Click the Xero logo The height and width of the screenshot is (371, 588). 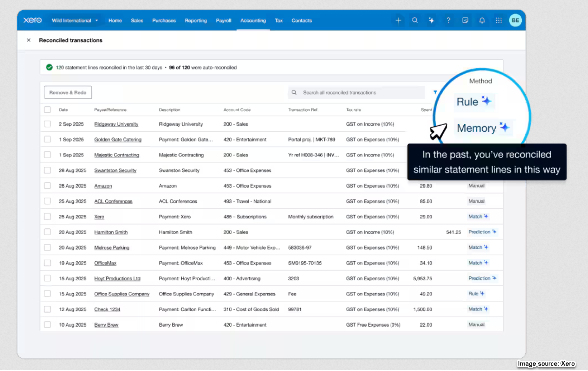[32, 20]
